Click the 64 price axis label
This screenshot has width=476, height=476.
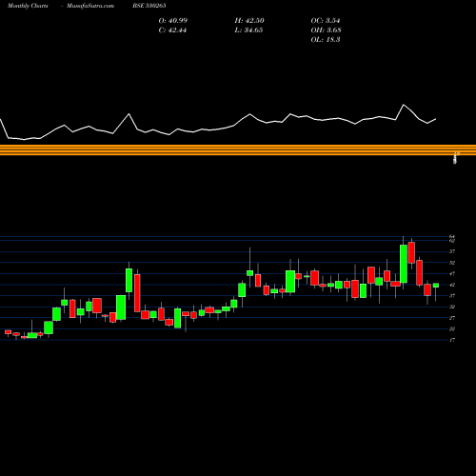(452, 236)
